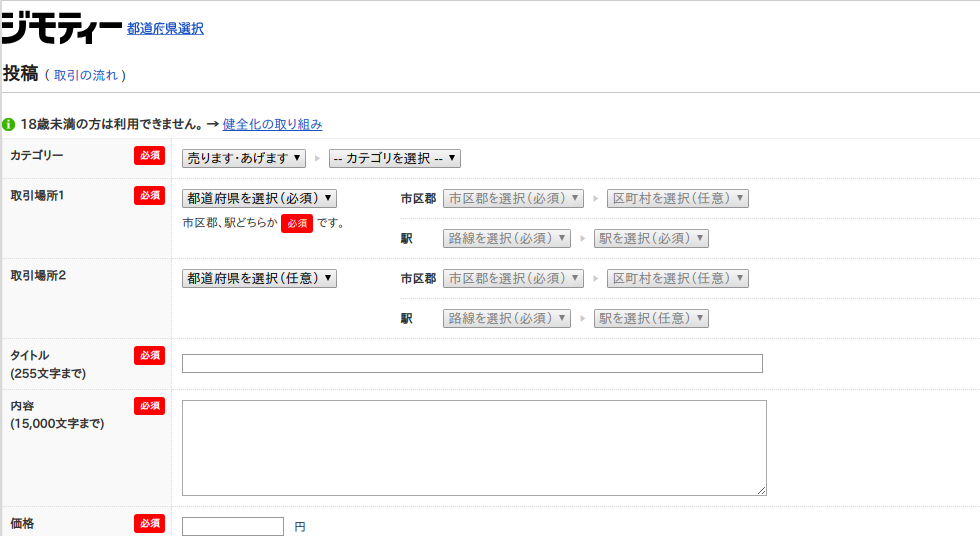Screen dimensions: 980x536
Task: Open 都道府県を選択(任意) dropdown for 取引場所2
Action: coord(259,278)
